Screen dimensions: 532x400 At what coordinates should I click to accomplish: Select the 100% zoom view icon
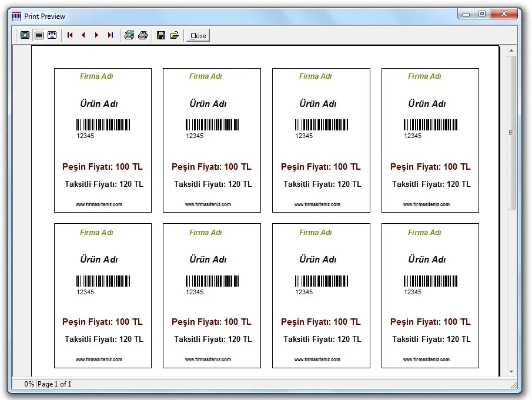point(39,35)
